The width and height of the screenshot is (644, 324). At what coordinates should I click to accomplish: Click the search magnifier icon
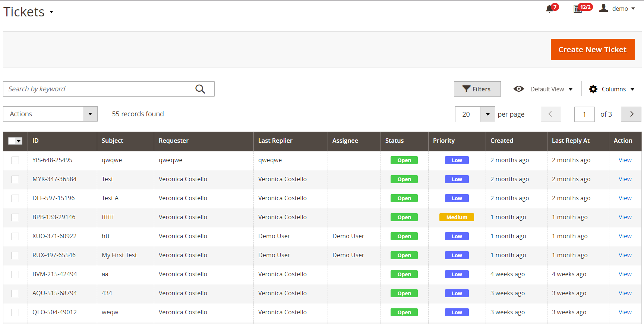pos(200,89)
